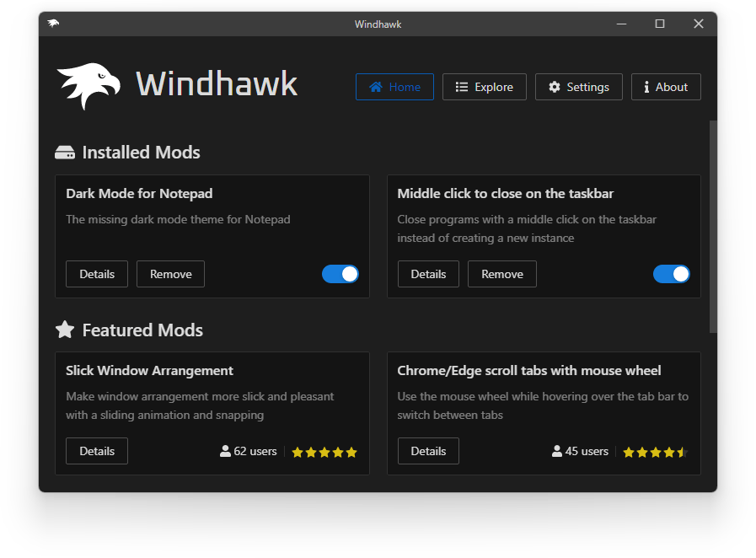Click the Featured Mods star icon
Image resolution: width=756 pixels, height=558 pixels.
click(x=65, y=330)
